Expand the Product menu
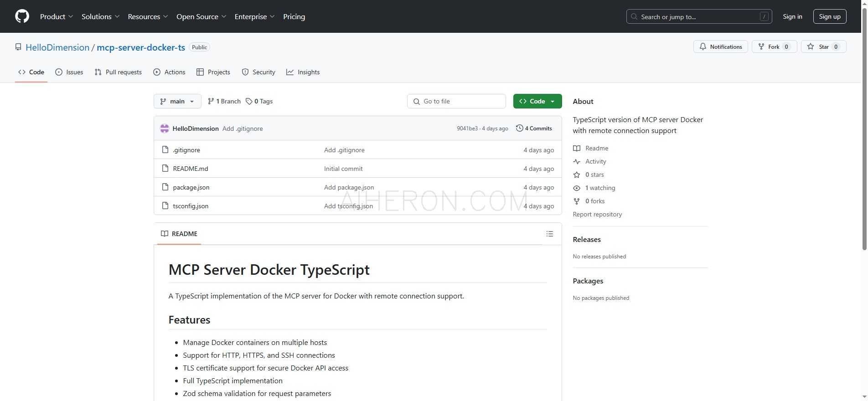Viewport: 868px width, 401px height. (x=57, y=16)
